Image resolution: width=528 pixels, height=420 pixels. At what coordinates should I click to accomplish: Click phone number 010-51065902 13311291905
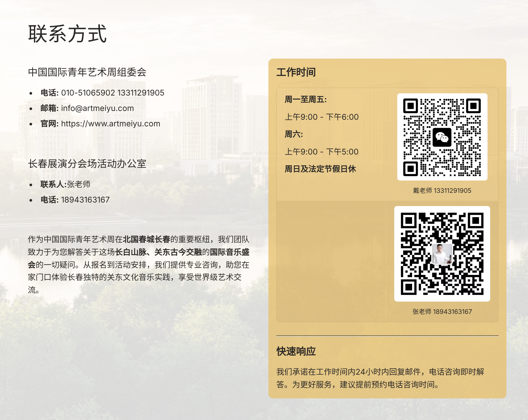pos(112,93)
